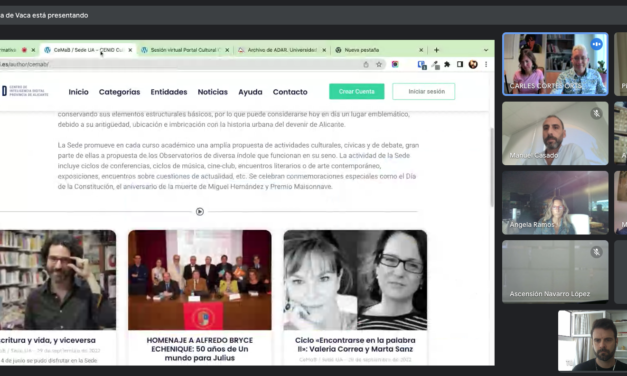Screen dimensions: 627x376
Task: Click the circular play icon on divider
Action: click(200, 212)
